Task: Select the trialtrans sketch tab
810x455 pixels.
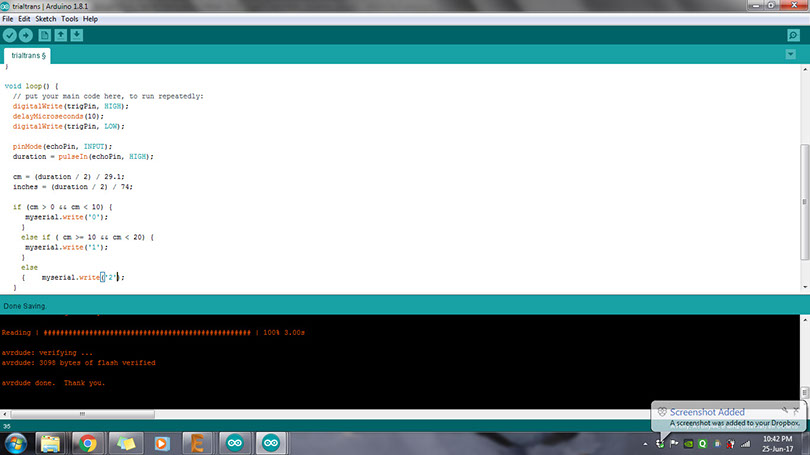Action: pos(28,55)
